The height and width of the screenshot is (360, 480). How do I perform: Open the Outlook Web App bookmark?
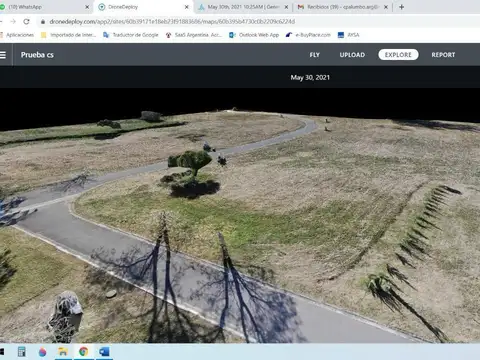tap(254, 35)
